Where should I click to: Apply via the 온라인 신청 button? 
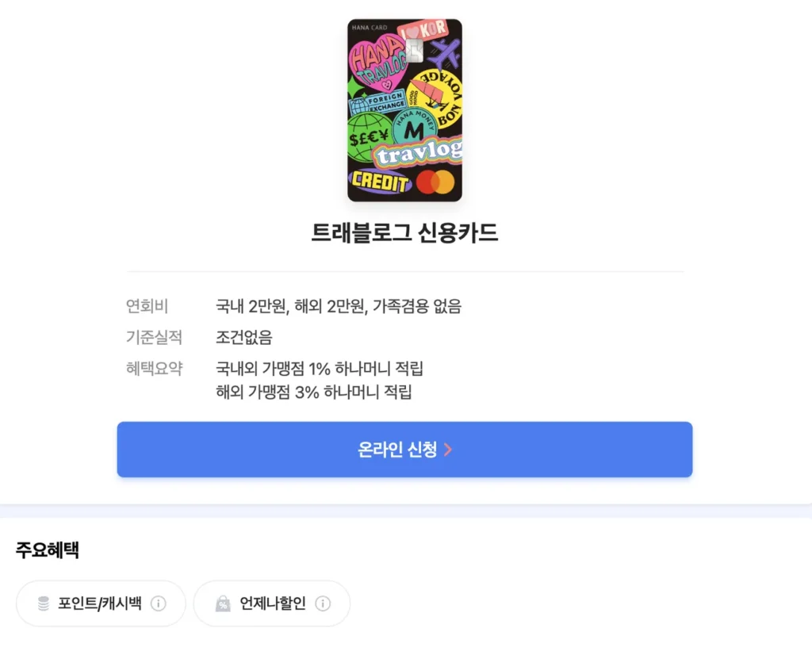click(404, 450)
